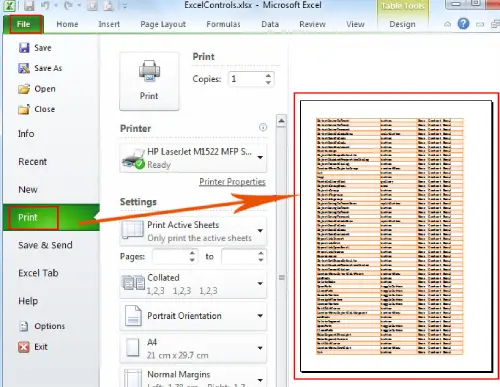Viewport: 500px width, 387px height.
Task: Increment the starting page number
Action: click(192, 253)
